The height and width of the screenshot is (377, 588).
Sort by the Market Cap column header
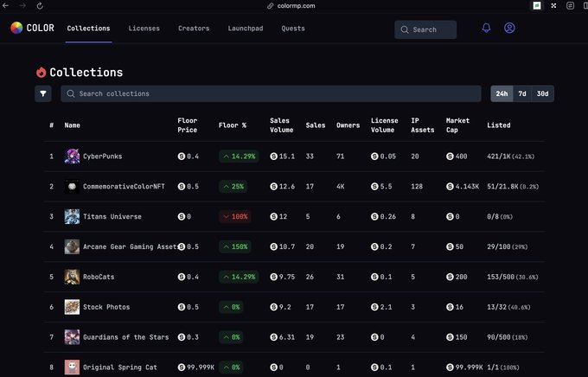coord(457,125)
